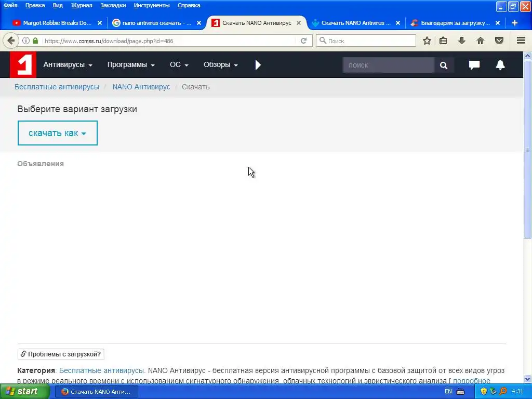532x399 pixels.
Task: Follow NANO Антивирус breadcrumb link
Action: pos(141,87)
